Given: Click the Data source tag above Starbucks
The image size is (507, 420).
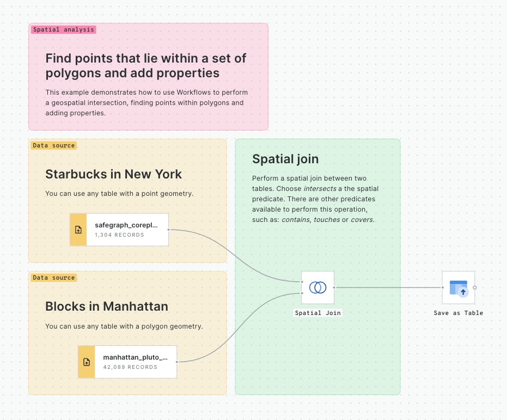Looking at the screenshot, I should [x=53, y=145].
